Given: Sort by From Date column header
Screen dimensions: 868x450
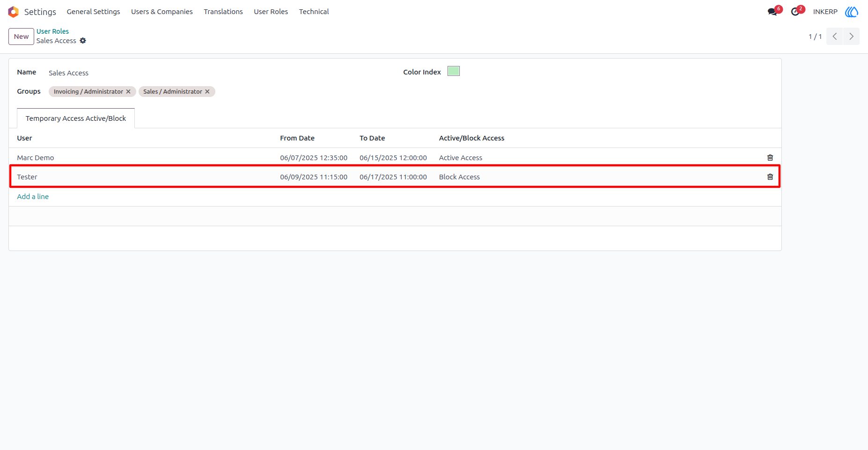Looking at the screenshot, I should click(297, 138).
